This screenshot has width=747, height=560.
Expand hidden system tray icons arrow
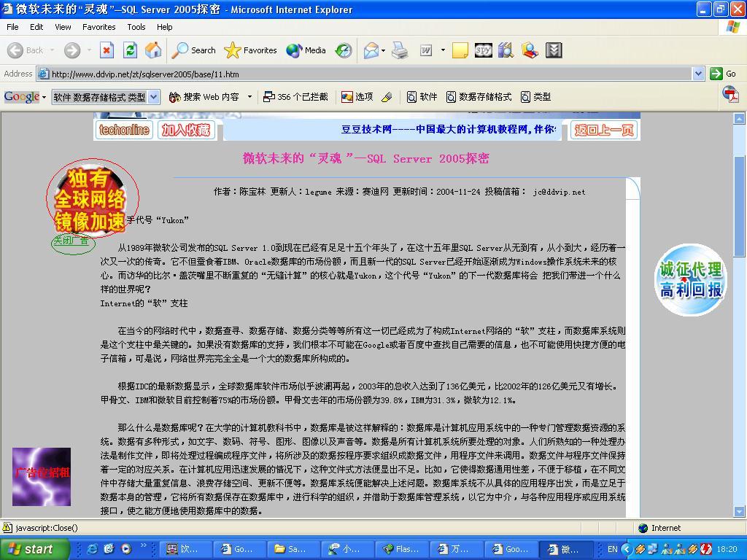coord(626,549)
